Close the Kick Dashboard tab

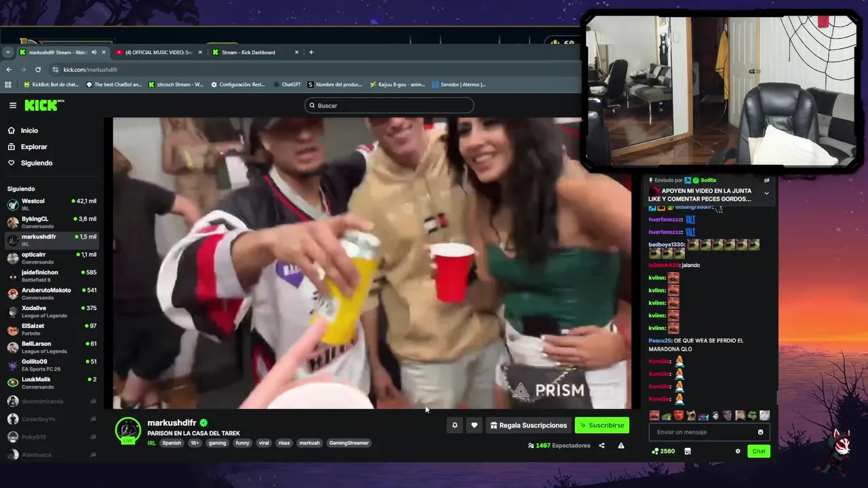(x=296, y=52)
